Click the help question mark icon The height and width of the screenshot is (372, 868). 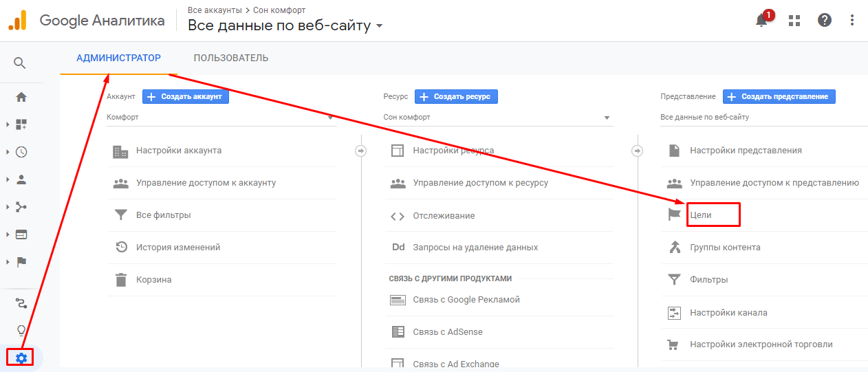click(x=825, y=20)
